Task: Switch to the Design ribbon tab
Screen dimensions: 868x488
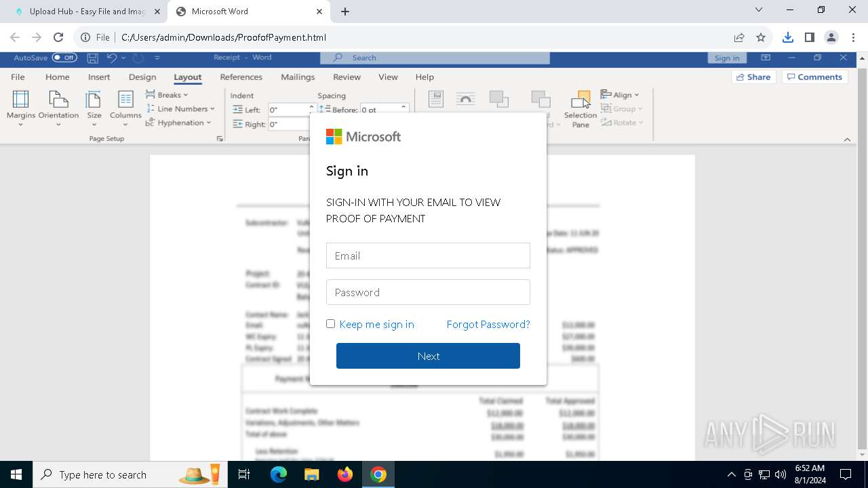Action: point(142,77)
